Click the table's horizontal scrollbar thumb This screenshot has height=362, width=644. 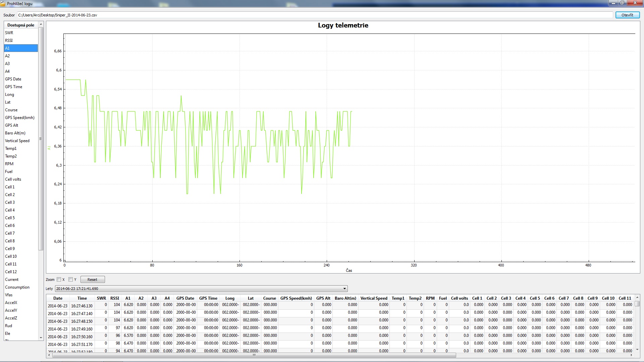coord(254,355)
